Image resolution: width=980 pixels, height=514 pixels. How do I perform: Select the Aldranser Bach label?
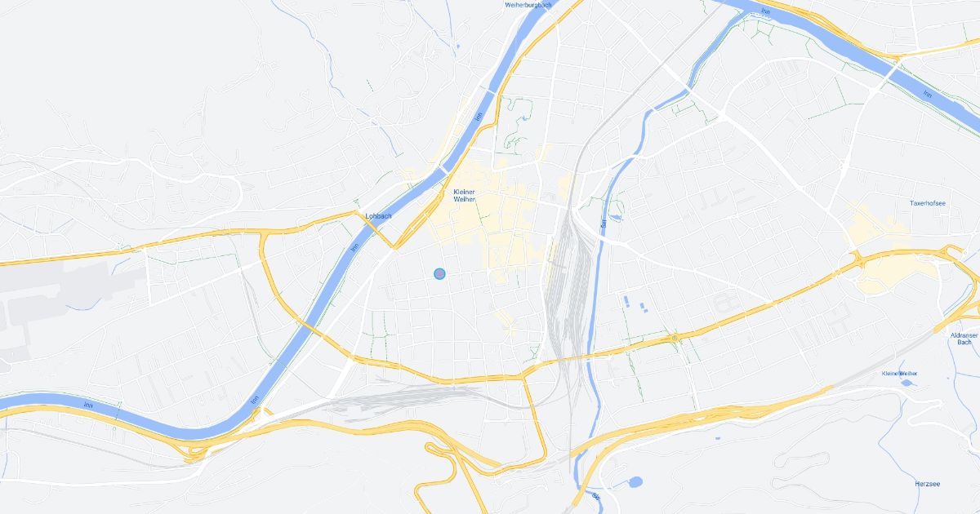tap(964, 339)
